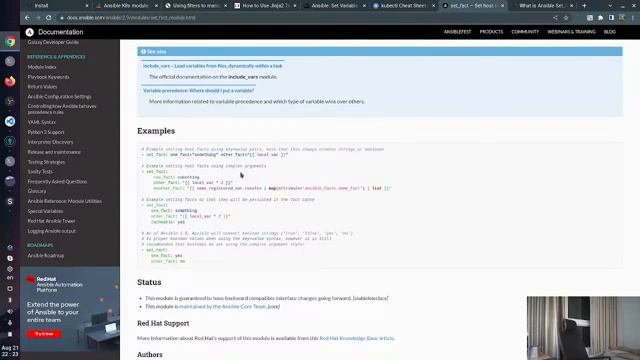Switch to the 'What is Ansible Set' tab
This screenshot has width=640, height=360.
[x=542, y=6]
